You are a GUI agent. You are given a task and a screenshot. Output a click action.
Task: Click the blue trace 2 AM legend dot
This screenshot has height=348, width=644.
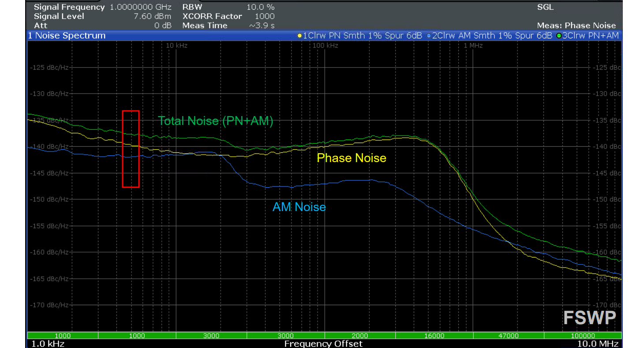click(429, 36)
